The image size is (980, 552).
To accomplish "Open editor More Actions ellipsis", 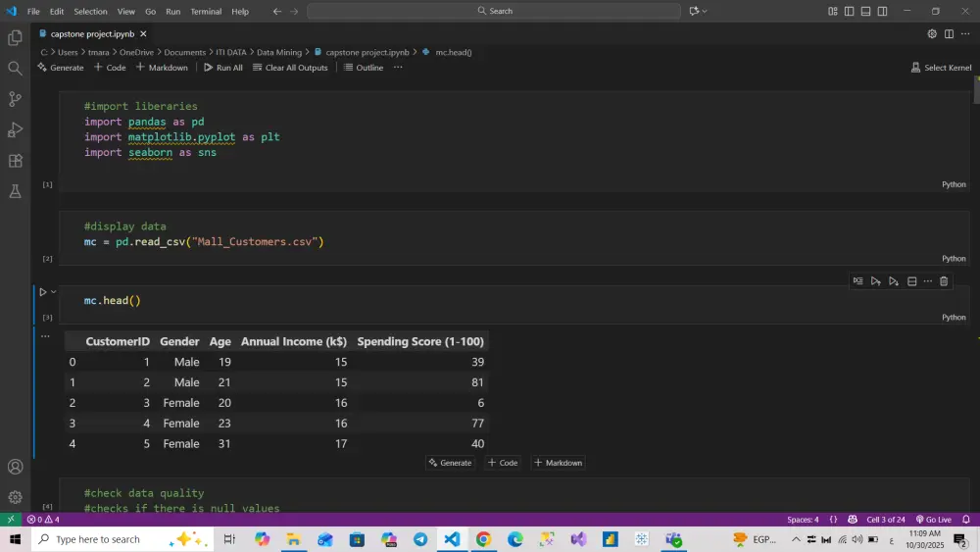I will (x=965, y=33).
